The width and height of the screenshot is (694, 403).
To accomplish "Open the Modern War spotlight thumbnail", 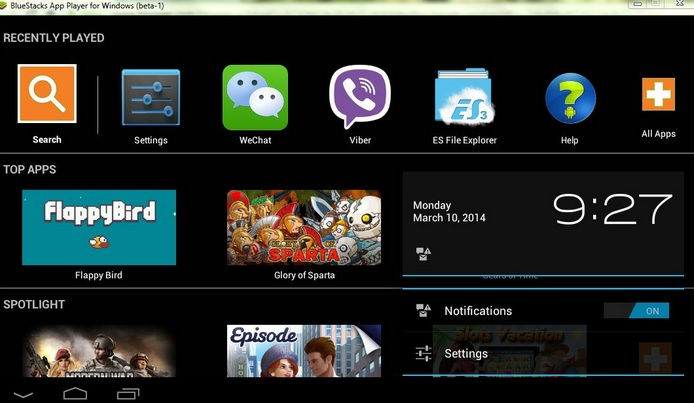I will click(99, 351).
